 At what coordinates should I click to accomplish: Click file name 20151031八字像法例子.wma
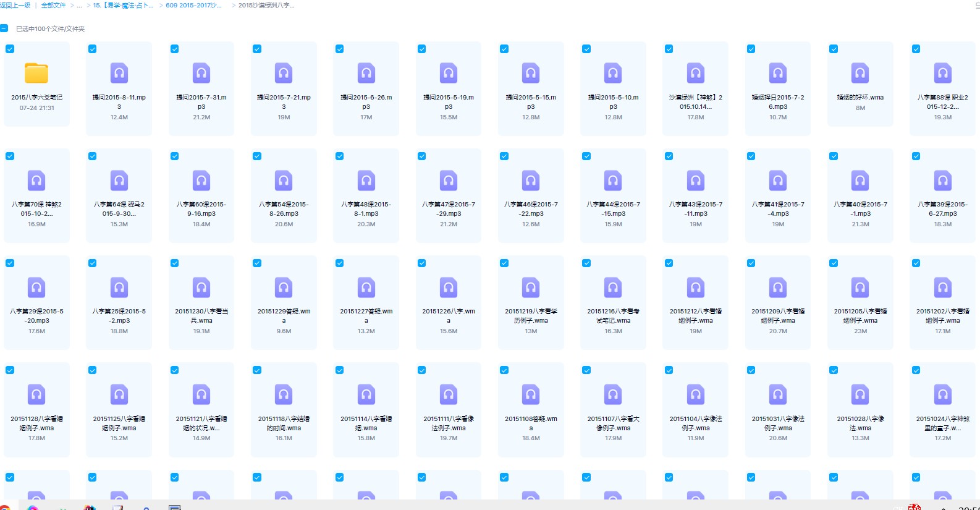pyautogui.click(x=778, y=423)
